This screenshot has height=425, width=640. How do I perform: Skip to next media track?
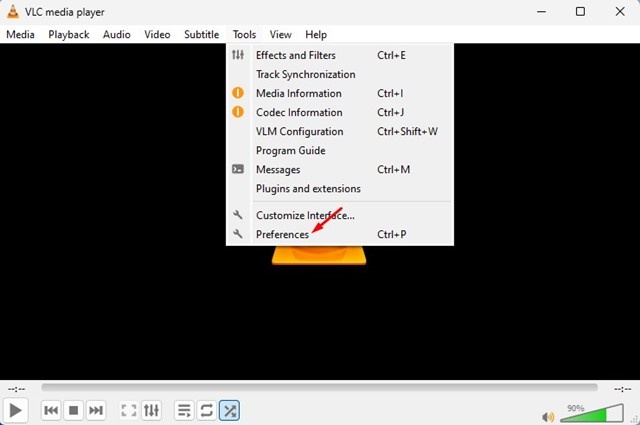click(96, 410)
